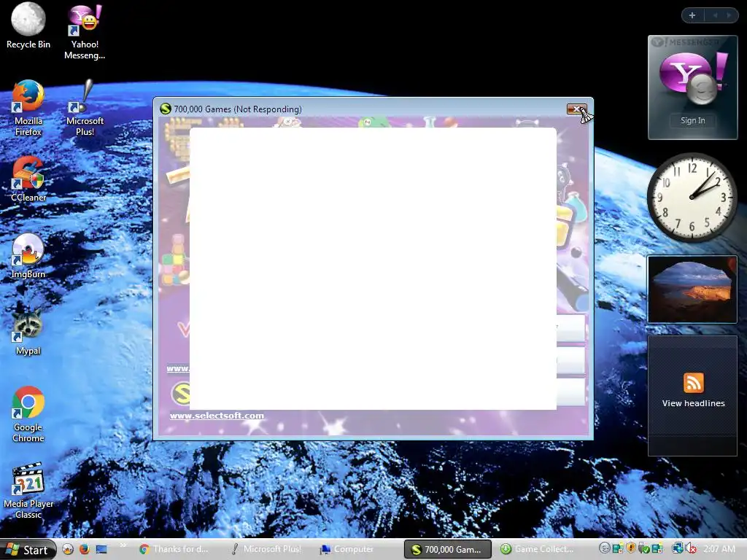This screenshot has height=560, width=747.
Task: Go to the previous sidebar page arrow
Action: [x=715, y=15]
